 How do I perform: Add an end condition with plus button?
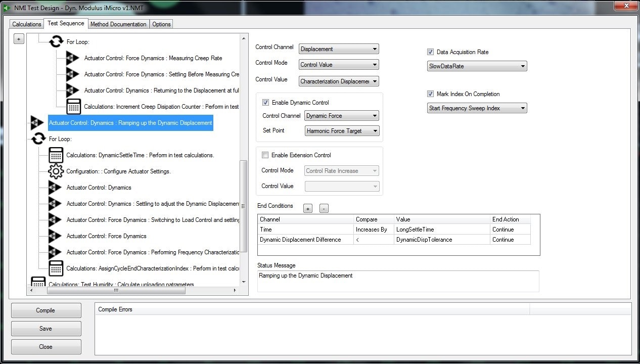[307, 208]
